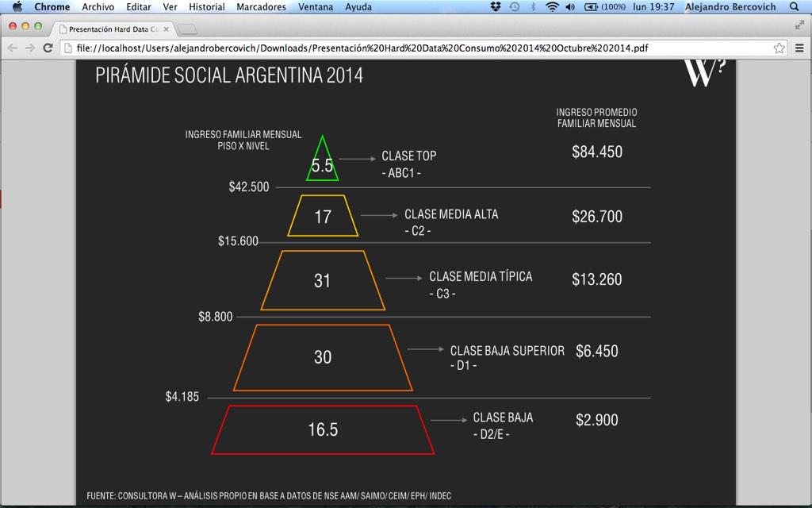Click the $42.500 floor value

[x=249, y=187]
